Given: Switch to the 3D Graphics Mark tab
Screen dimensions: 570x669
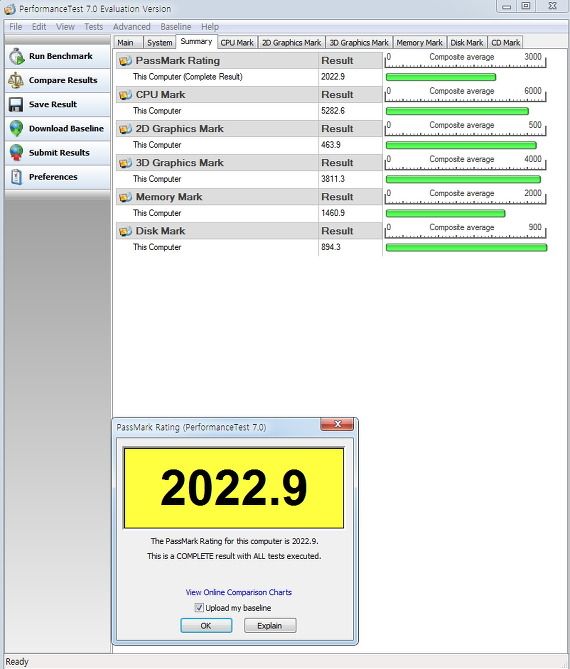Looking at the screenshot, I should tap(359, 43).
